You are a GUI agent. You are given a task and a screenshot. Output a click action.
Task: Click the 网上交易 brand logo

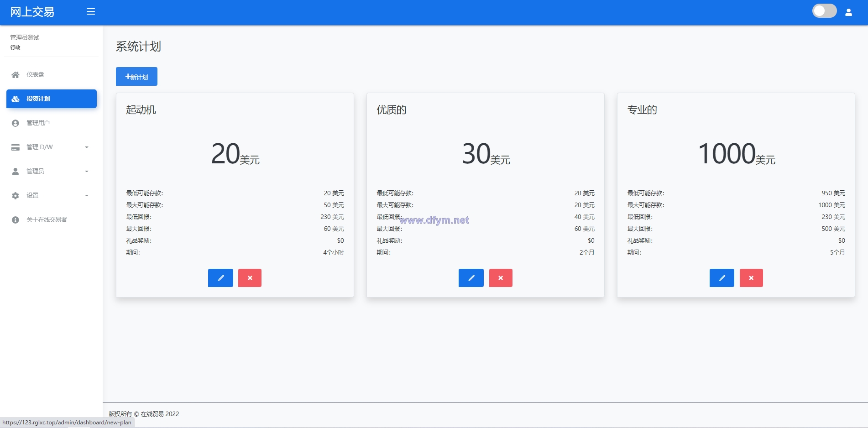point(32,12)
